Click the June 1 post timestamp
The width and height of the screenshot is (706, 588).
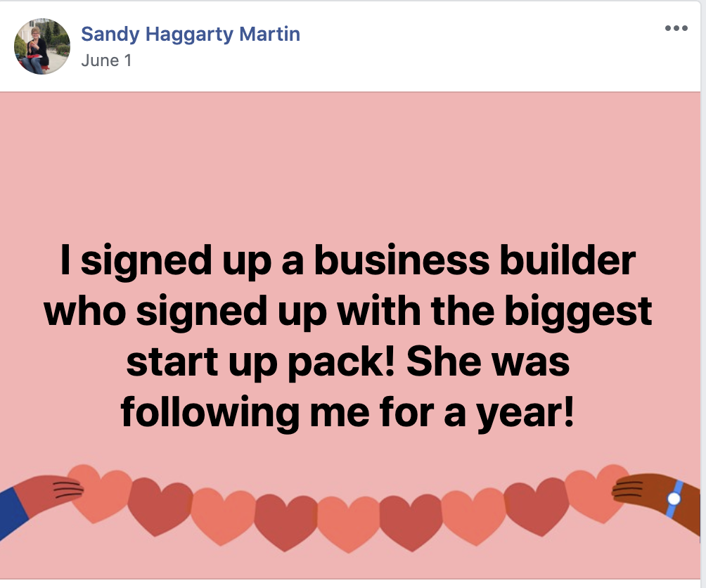(106, 60)
